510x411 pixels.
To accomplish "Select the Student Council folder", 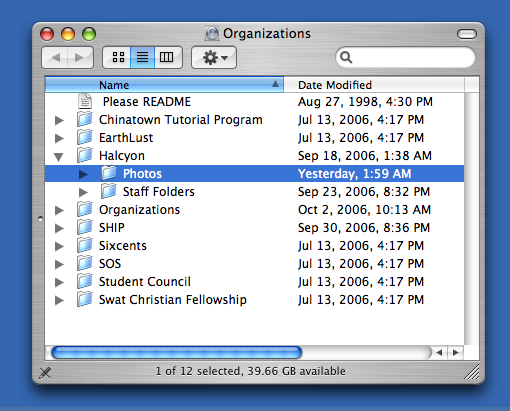I will pos(254,282).
